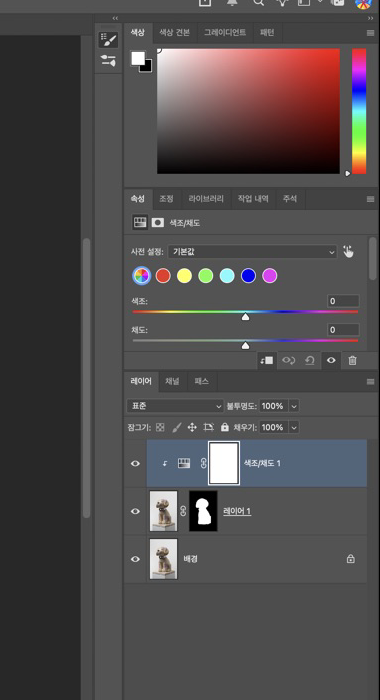Activate the on-image targeted adjustment hand tool
The height and width of the screenshot is (700, 380).
[348, 252]
